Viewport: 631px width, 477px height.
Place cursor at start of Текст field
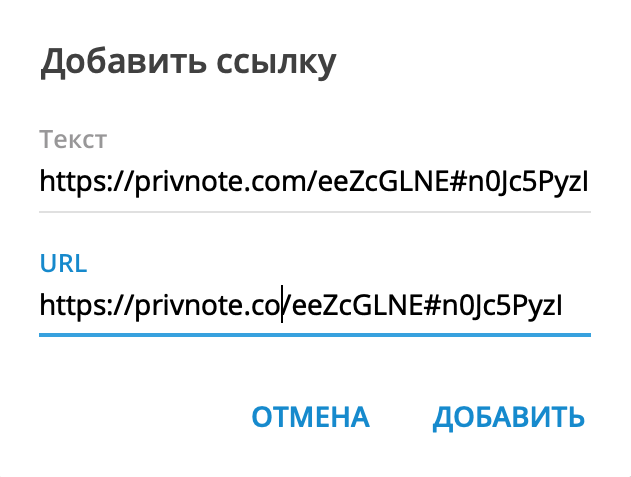pos(41,183)
